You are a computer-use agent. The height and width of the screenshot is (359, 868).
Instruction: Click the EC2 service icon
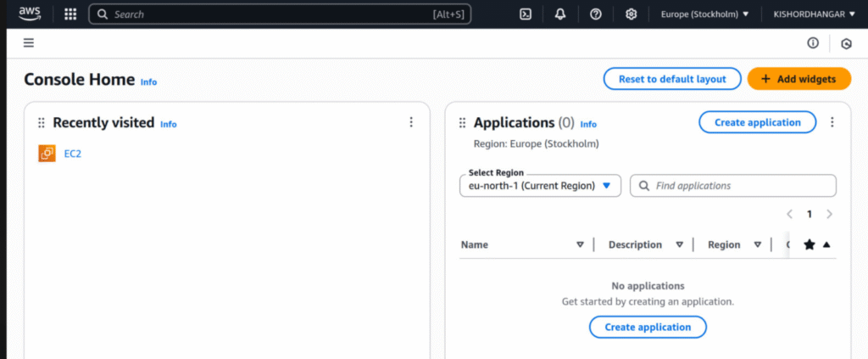coord(47,154)
